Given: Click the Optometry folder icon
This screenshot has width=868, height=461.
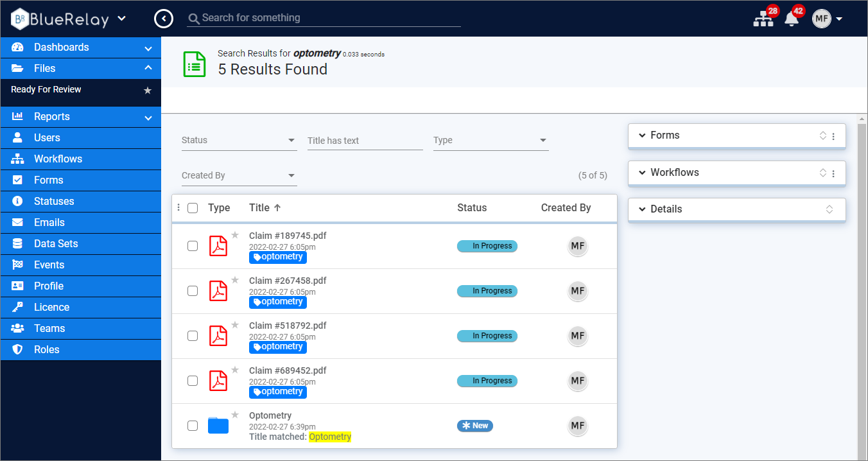Looking at the screenshot, I should pyautogui.click(x=218, y=425).
